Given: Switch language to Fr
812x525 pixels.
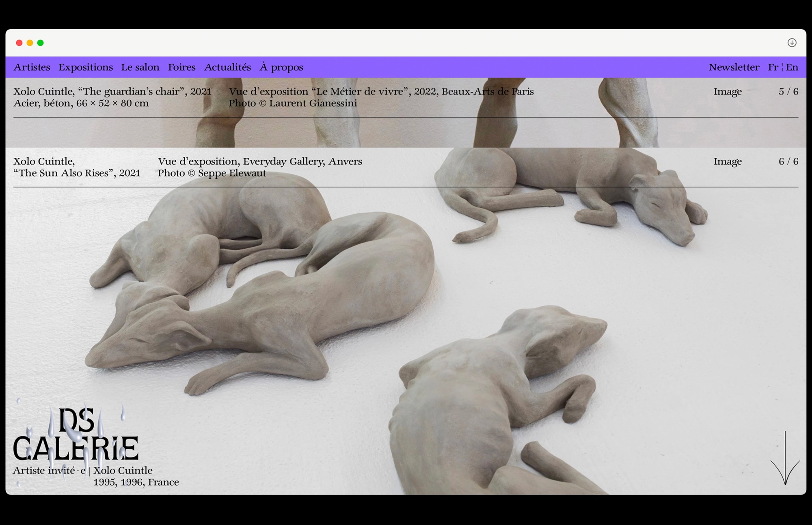Looking at the screenshot, I should [773, 67].
